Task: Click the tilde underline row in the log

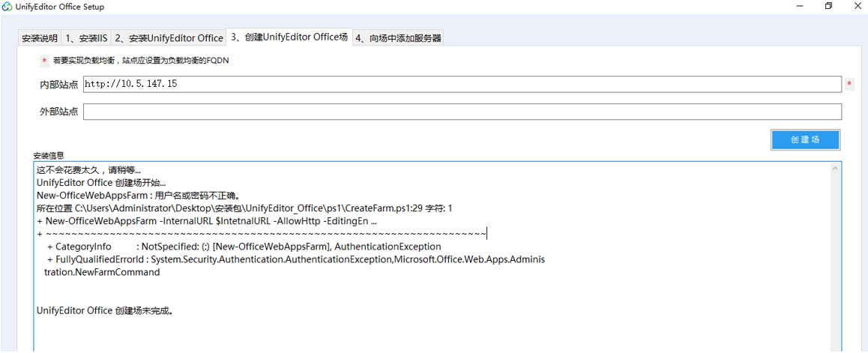Action: click(262, 234)
